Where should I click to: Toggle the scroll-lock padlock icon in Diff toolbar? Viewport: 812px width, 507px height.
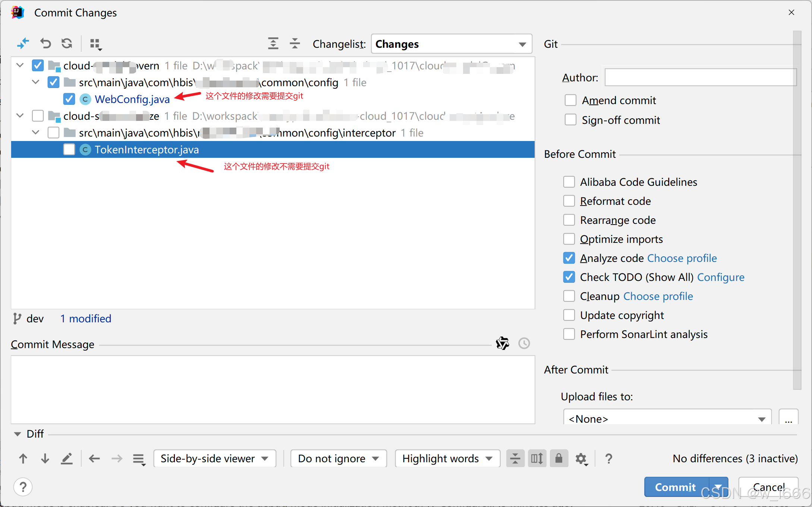[558, 459]
